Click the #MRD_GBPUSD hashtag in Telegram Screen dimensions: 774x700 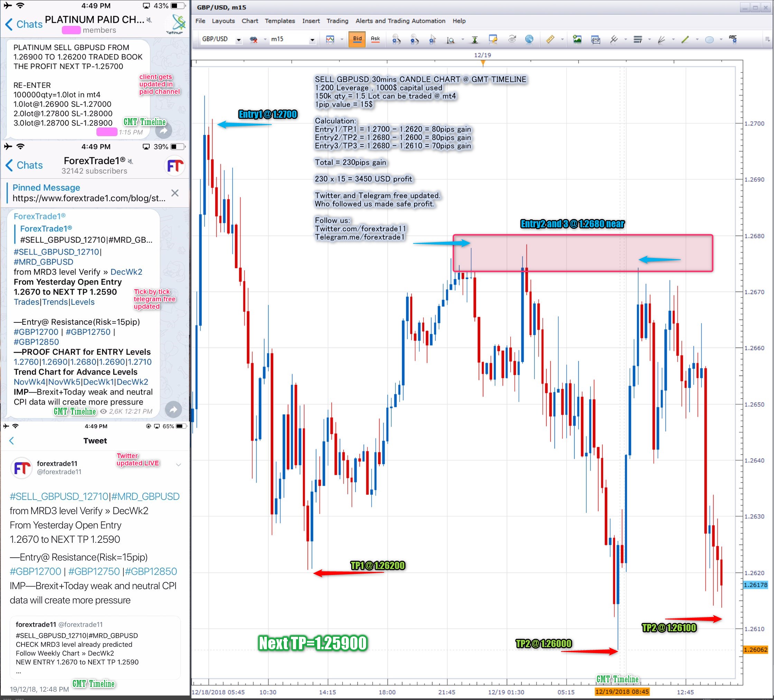43,262
